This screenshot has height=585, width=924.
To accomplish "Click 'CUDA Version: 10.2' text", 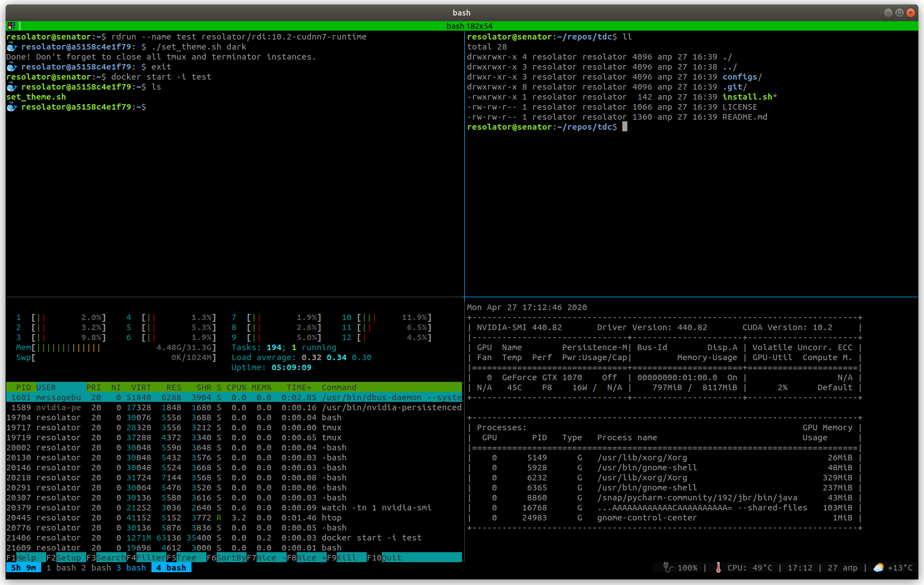I will [x=787, y=327].
